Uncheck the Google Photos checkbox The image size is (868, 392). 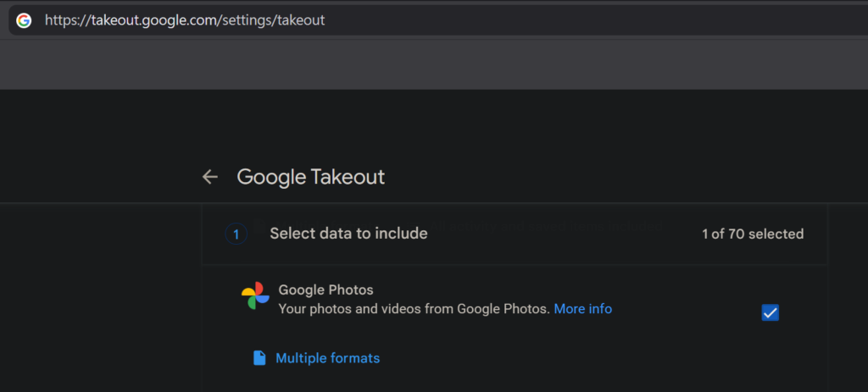(770, 312)
